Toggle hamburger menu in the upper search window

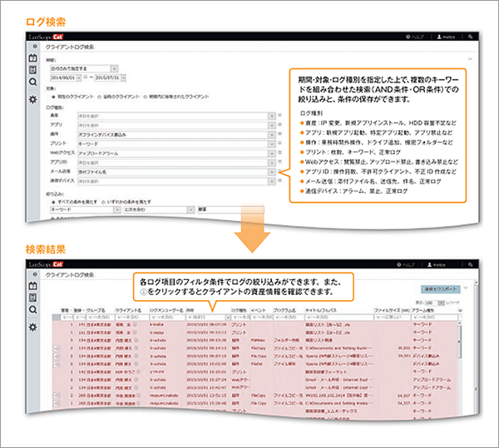click(32, 47)
